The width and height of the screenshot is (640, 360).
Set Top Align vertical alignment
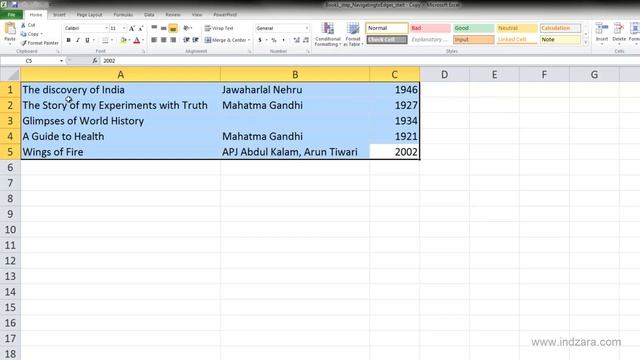pyautogui.click(x=154, y=28)
